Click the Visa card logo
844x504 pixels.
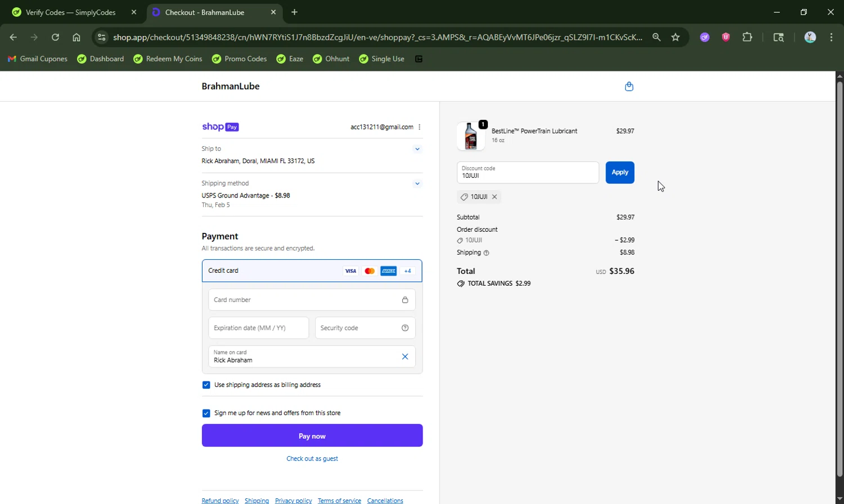(351, 271)
